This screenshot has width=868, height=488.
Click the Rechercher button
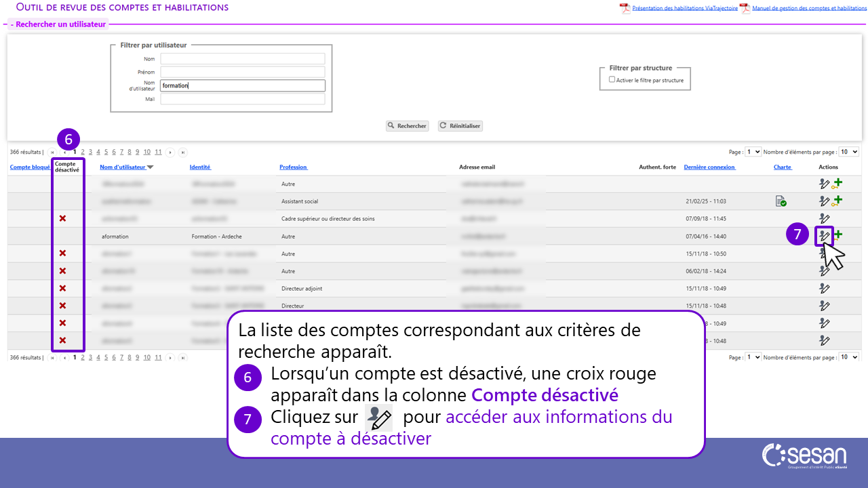[x=407, y=126]
